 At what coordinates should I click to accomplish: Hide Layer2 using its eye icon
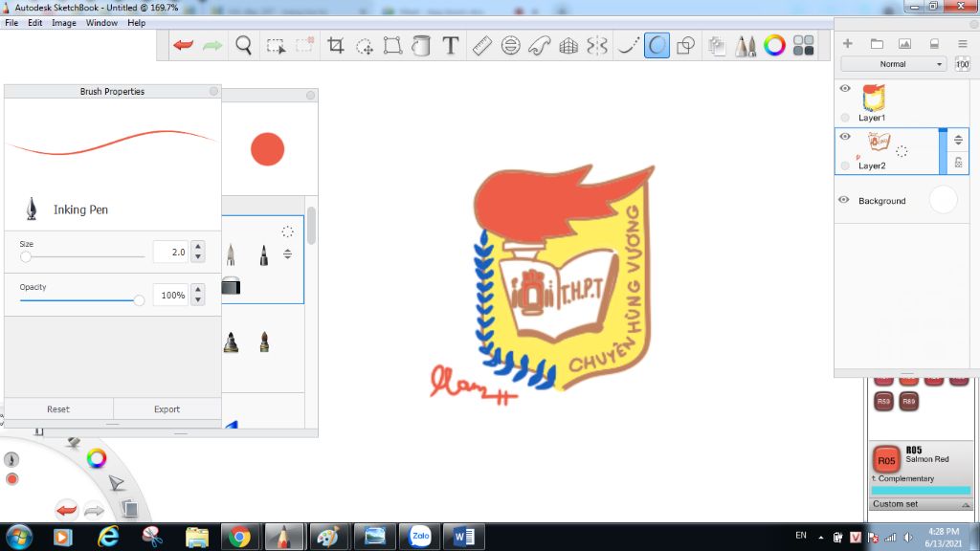coord(845,136)
